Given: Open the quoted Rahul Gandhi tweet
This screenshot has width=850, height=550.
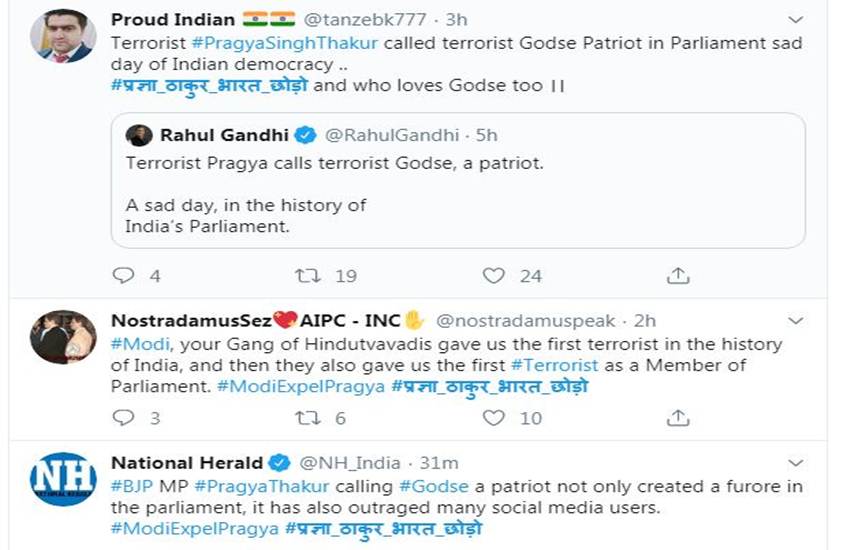Looking at the screenshot, I should click(458, 180).
